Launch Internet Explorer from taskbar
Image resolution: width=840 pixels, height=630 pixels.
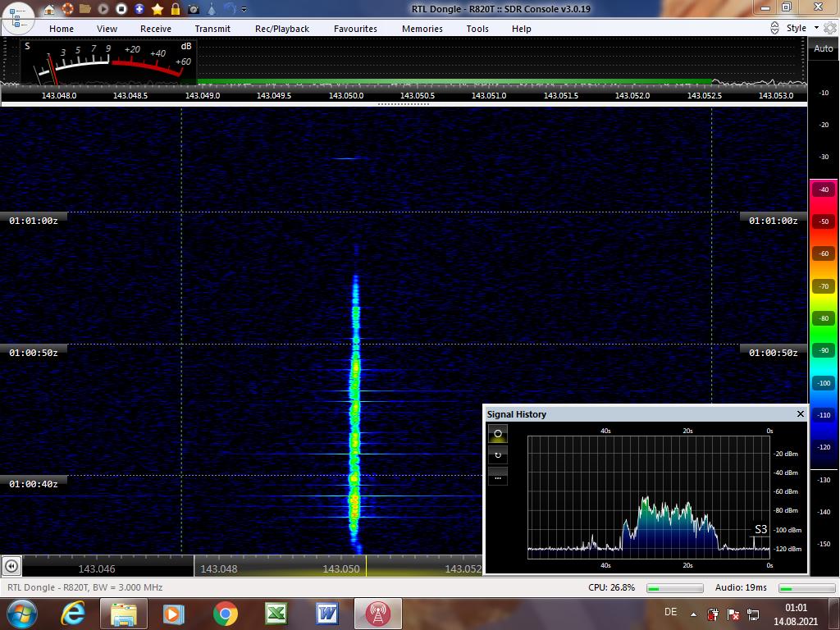pos(73,614)
